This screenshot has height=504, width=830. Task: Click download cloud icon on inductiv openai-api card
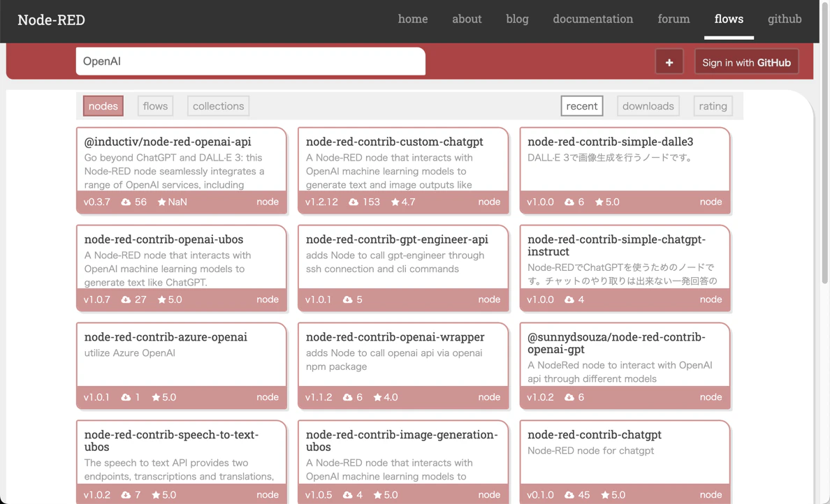pos(126,202)
